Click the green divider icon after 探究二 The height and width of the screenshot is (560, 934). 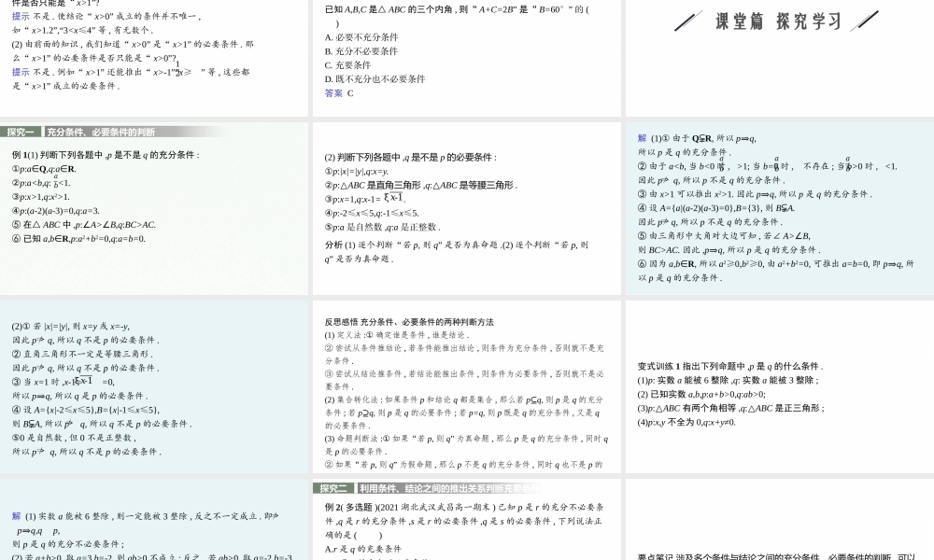pyautogui.click(x=356, y=486)
